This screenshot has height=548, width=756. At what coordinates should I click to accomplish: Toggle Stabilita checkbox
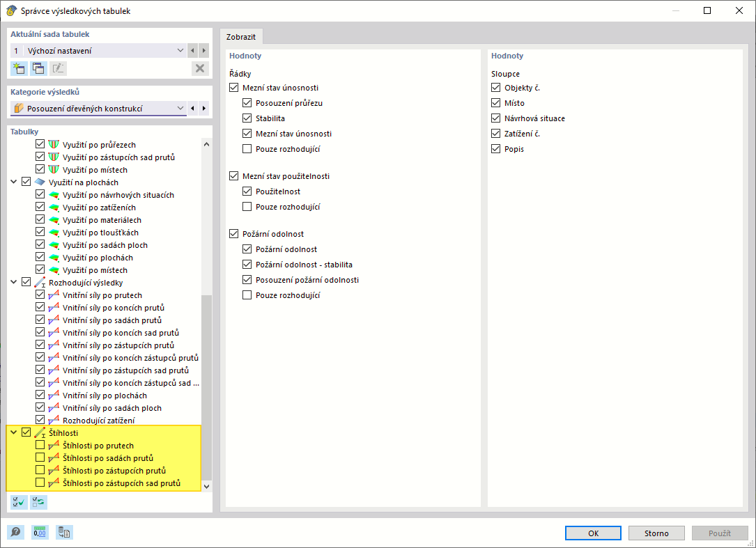(247, 118)
